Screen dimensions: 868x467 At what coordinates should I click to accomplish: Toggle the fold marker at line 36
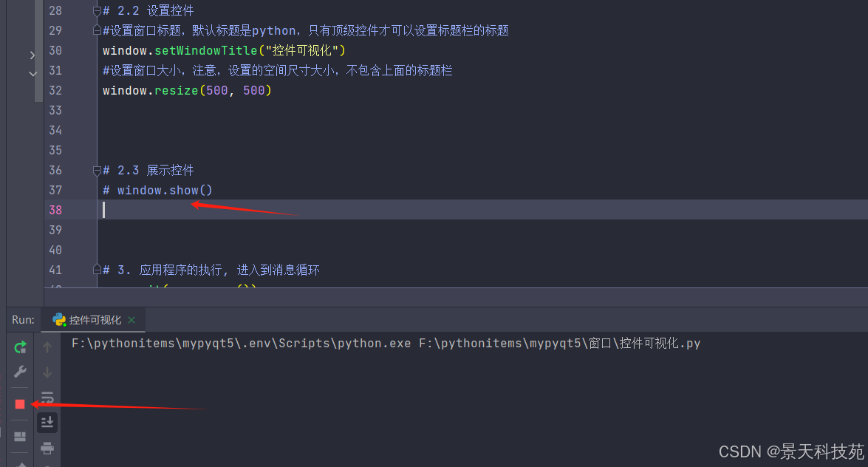coord(96,171)
